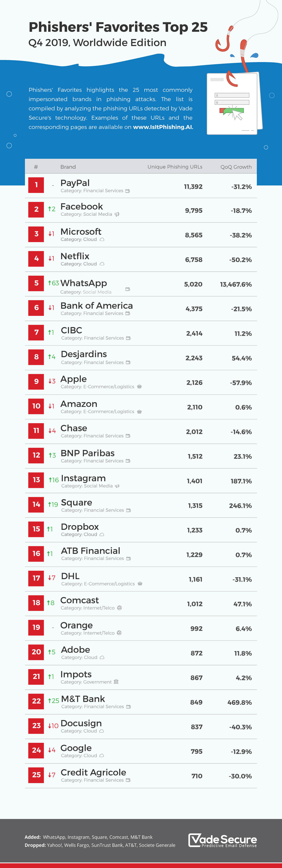Click the red rank 1 badge
Image resolution: width=282 pixels, height=868 pixels.
tap(36, 185)
